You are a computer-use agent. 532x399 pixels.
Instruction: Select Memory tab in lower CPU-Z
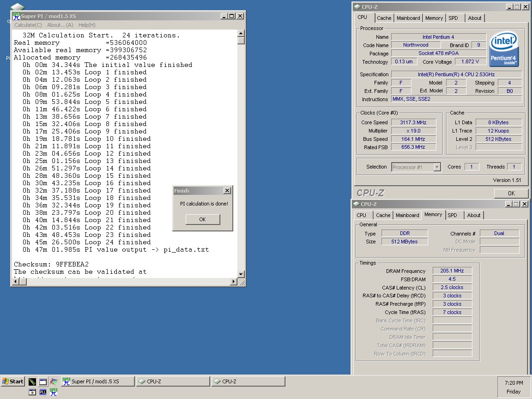pyautogui.click(x=433, y=214)
